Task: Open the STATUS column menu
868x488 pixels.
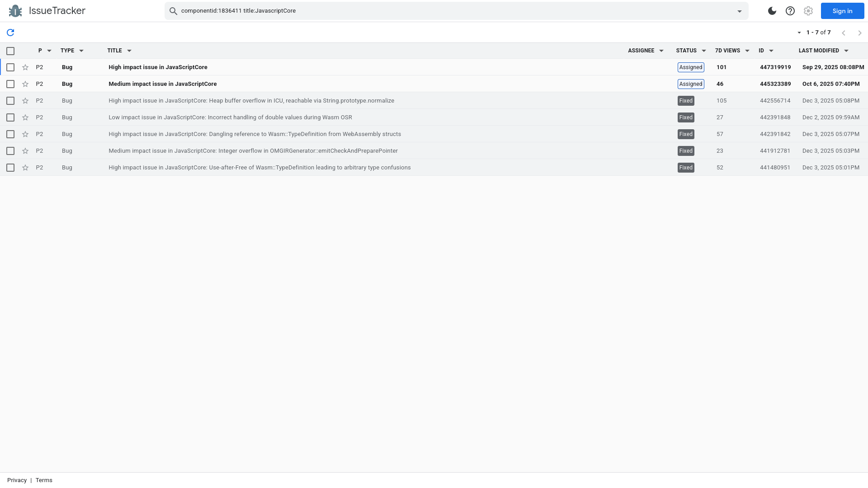Action: coord(703,51)
